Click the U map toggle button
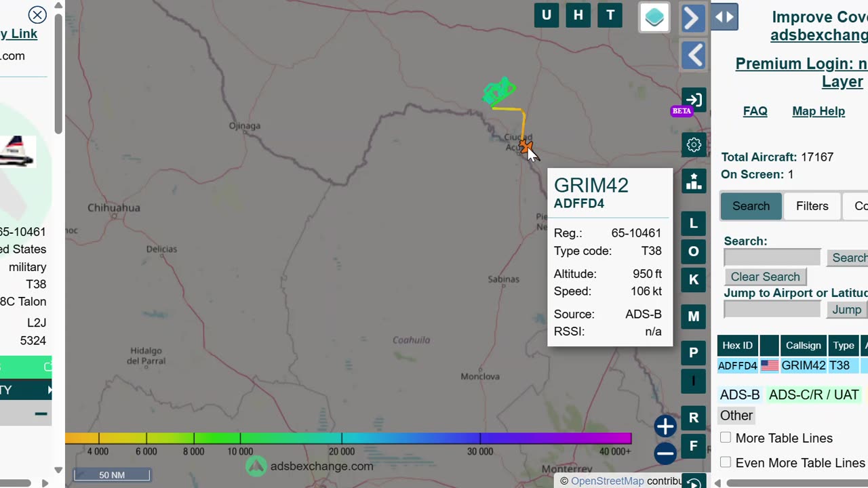The image size is (868, 488). [546, 16]
